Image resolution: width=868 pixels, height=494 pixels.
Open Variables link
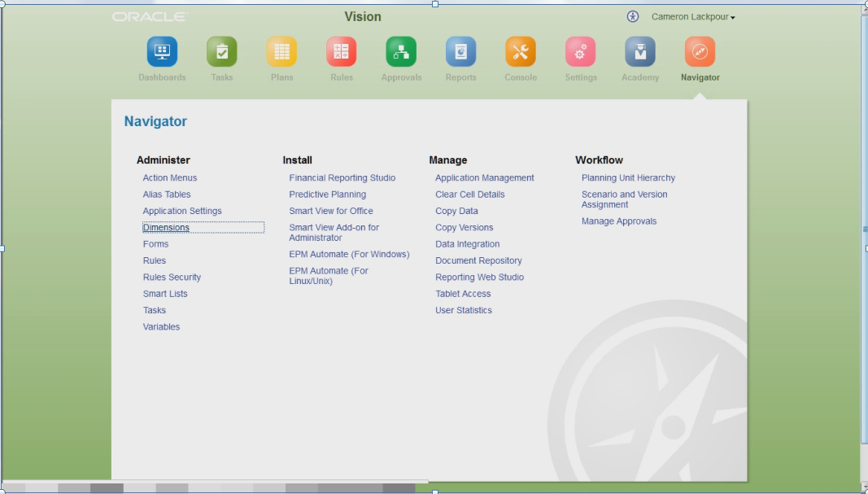click(x=161, y=327)
